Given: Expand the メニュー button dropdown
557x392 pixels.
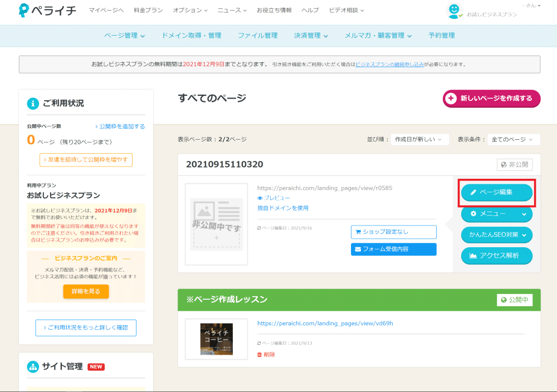Looking at the screenshot, I should [497, 214].
